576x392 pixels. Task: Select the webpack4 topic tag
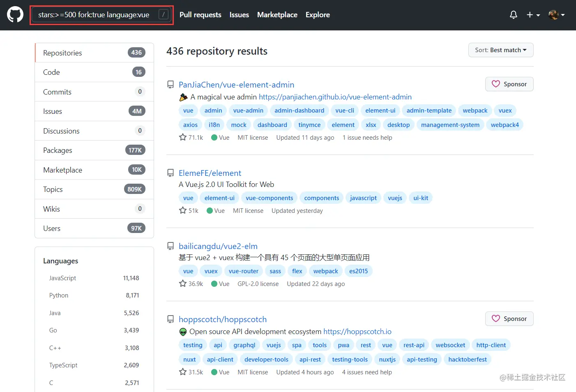point(505,125)
